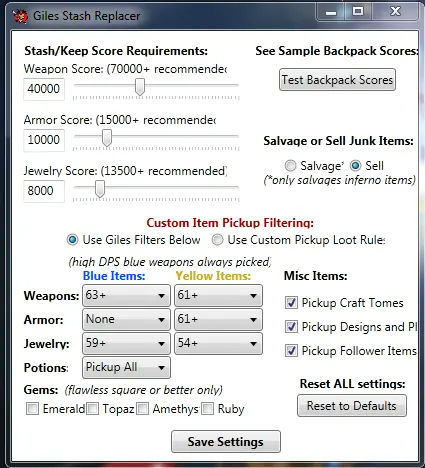Viewport: 425px width, 468px height.
Task: Open the yellow Weapons 61+ dropdown
Action: [x=218, y=295]
